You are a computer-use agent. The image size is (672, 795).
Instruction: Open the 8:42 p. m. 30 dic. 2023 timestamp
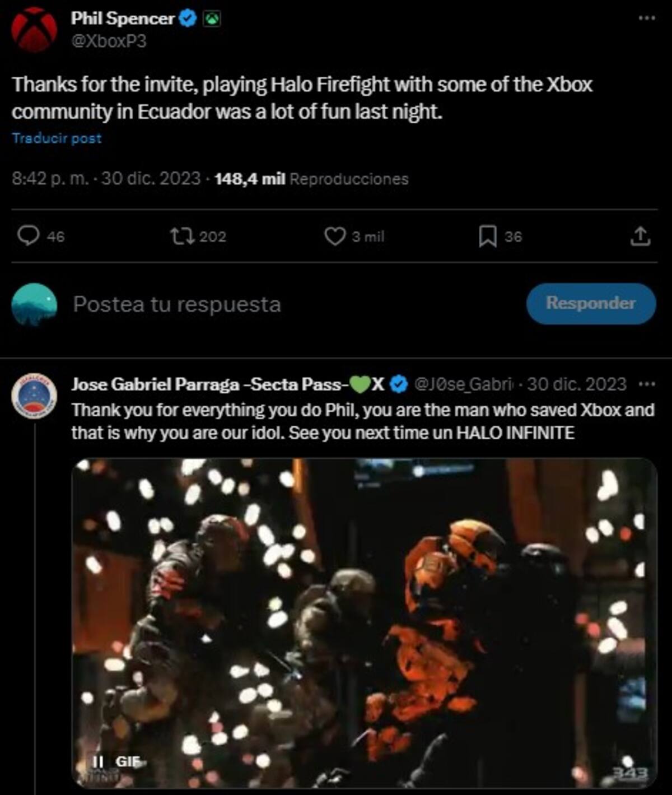pyautogui.click(x=106, y=179)
